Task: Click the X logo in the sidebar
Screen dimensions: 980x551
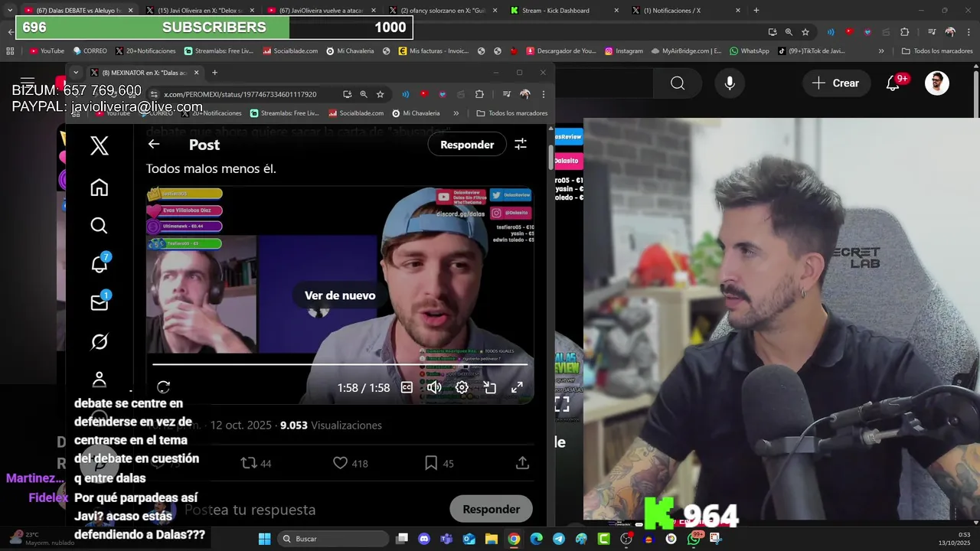Action: [x=99, y=145]
